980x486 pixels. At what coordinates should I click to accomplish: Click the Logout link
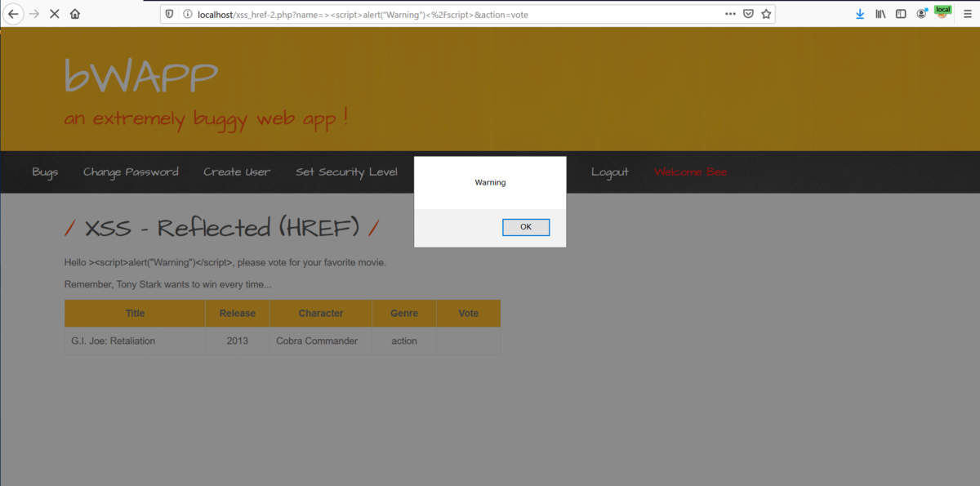pos(610,172)
